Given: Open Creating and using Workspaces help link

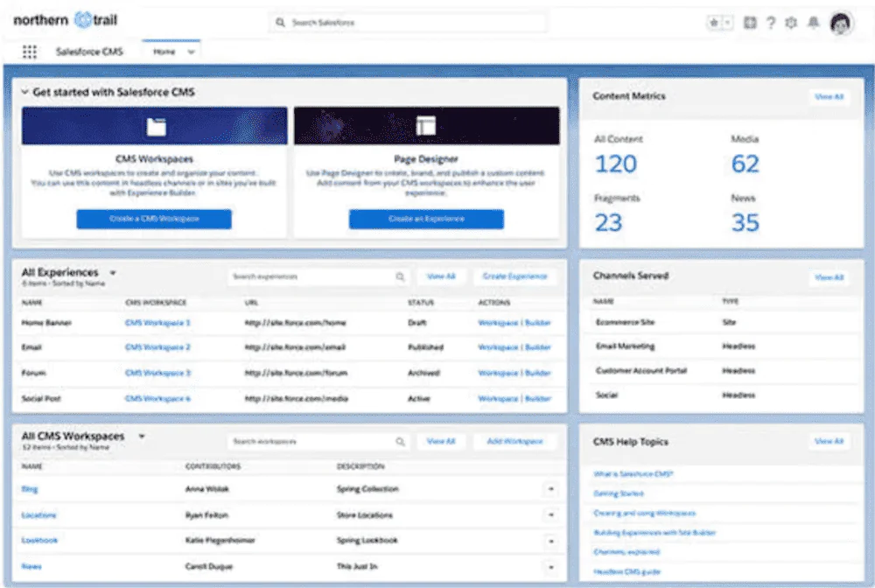Looking at the screenshot, I should click(x=645, y=514).
